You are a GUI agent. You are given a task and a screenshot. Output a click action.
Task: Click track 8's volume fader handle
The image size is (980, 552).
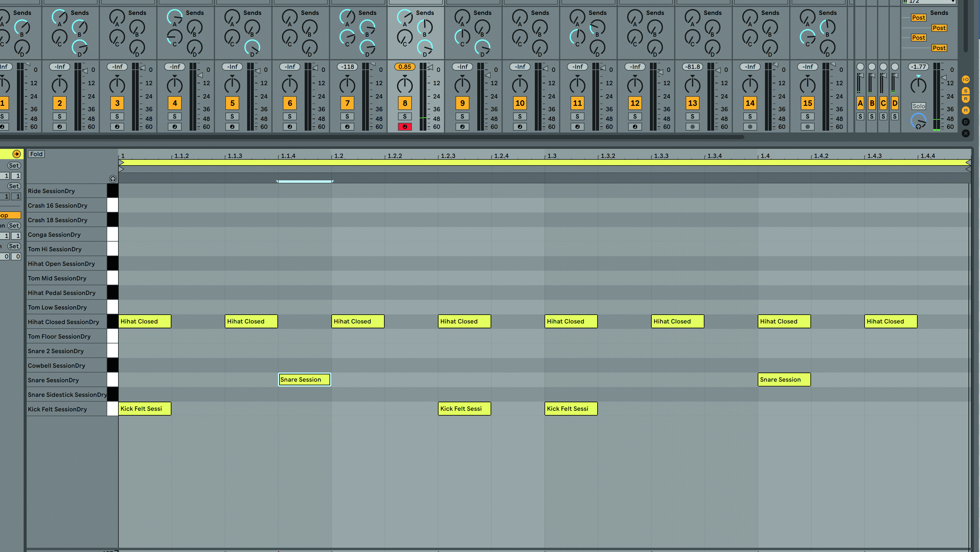[x=430, y=67]
